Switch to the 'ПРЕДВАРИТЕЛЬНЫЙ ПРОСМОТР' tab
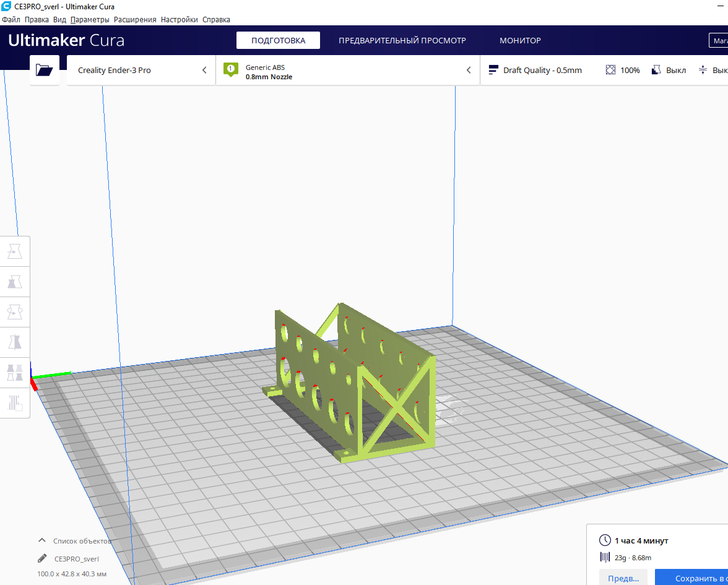The image size is (728, 585). pos(402,41)
